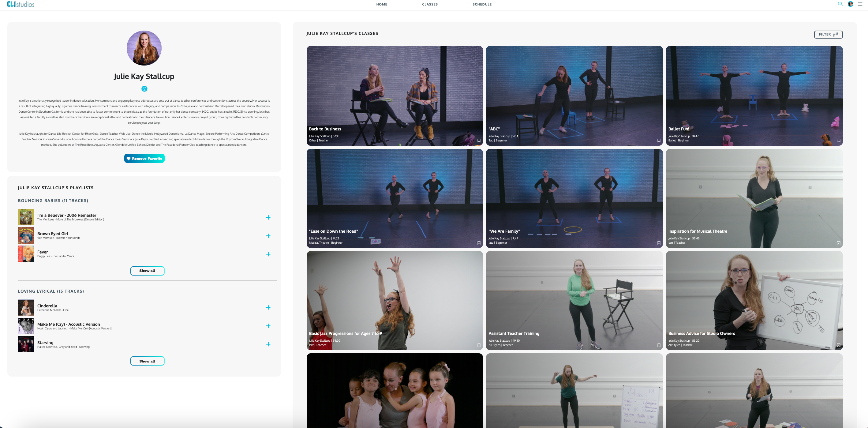This screenshot has height=428, width=868.
Task: Open the class thumbnail with the Syllabus flip chart
Action: coord(574,391)
